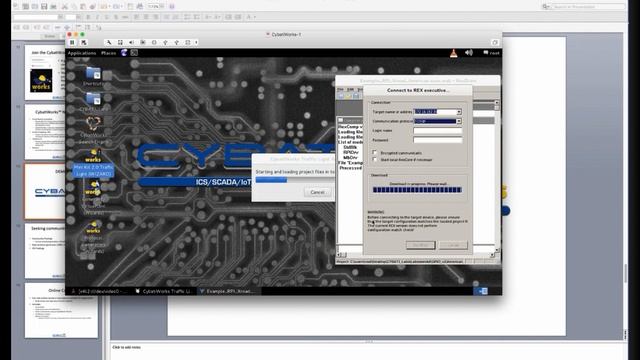
Task: Click the volume speaker icon in Linux panel
Action: click(x=469, y=53)
